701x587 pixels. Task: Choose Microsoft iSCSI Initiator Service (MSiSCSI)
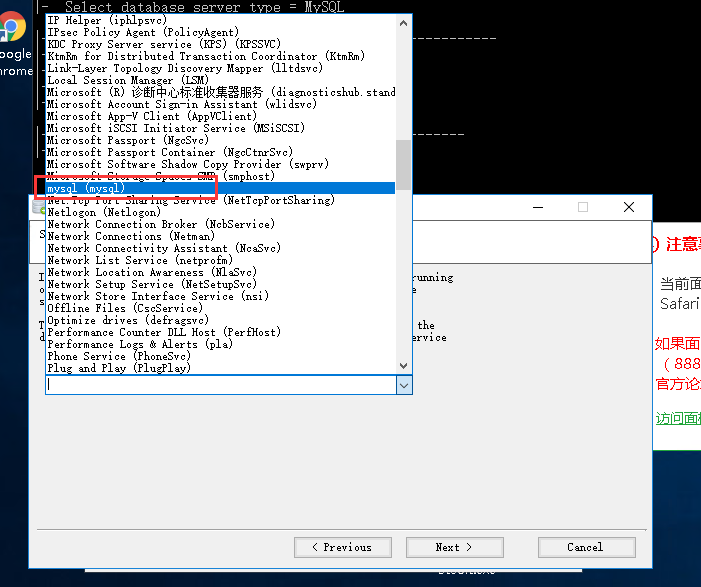tap(221, 128)
